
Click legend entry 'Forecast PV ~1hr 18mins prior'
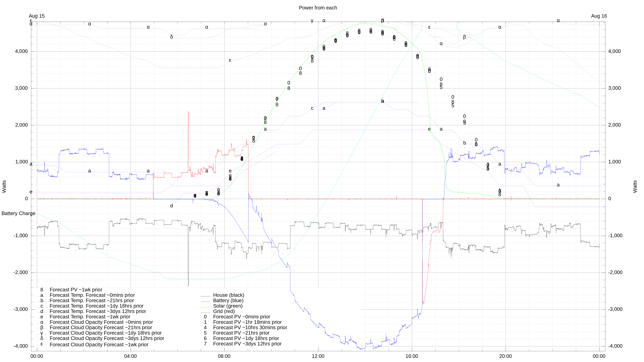(247, 322)
